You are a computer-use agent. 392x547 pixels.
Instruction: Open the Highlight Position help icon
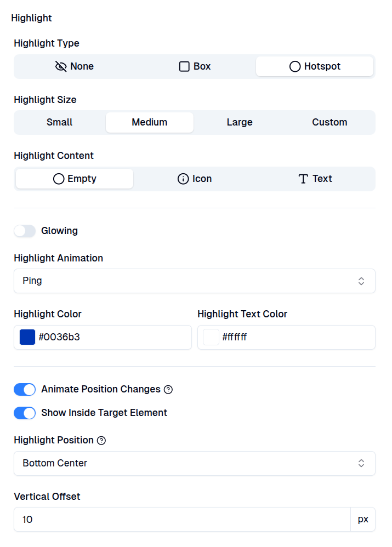tap(102, 440)
